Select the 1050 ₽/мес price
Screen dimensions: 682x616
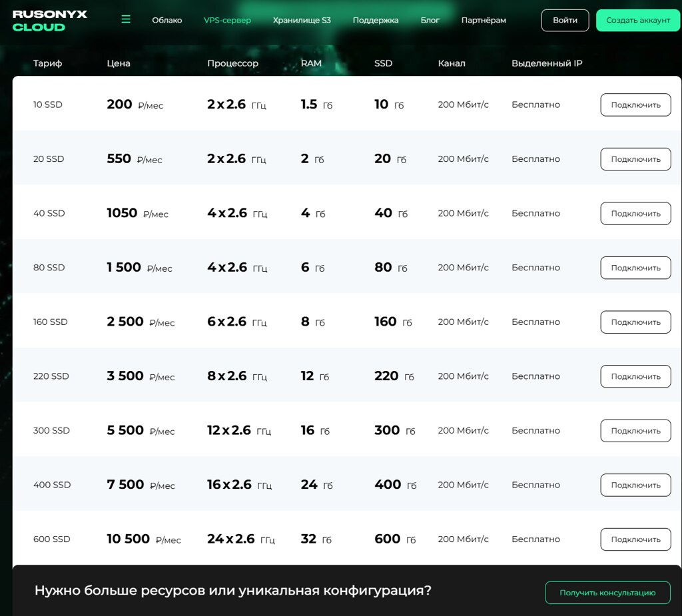pos(137,213)
